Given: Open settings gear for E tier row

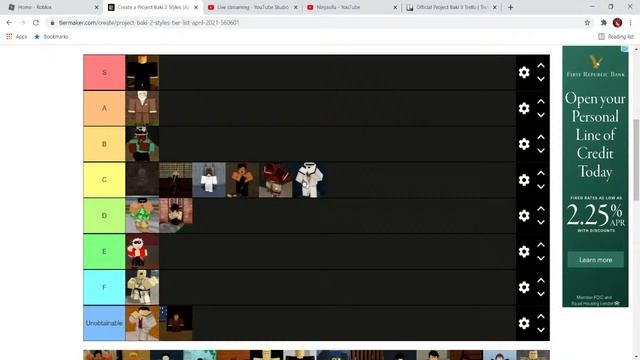Looking at the screenshot, I should 524,251.
